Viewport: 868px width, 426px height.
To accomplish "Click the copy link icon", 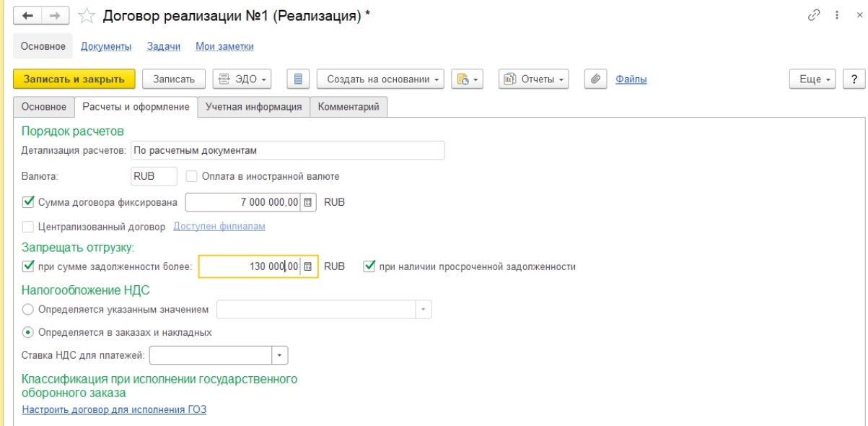I will (814, 15).
